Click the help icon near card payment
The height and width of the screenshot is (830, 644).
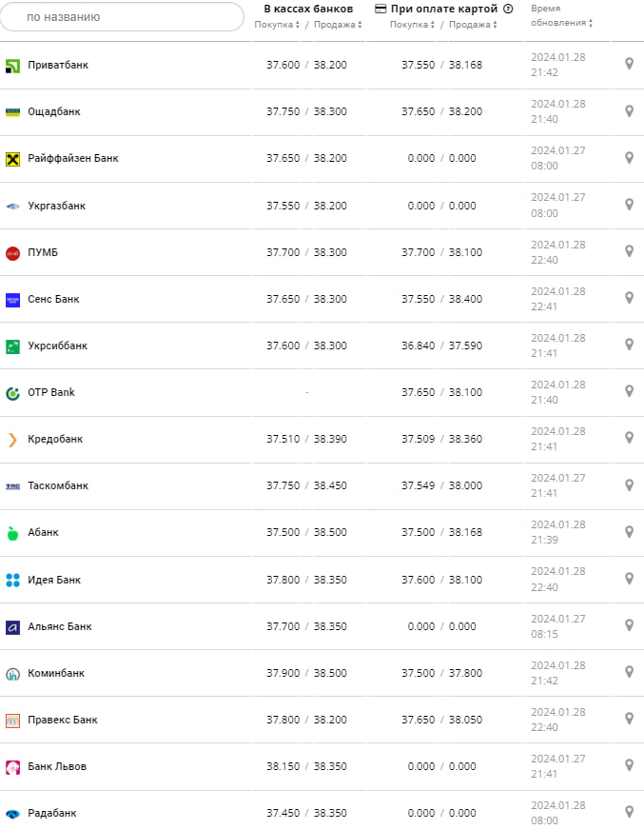click(508, 10)
